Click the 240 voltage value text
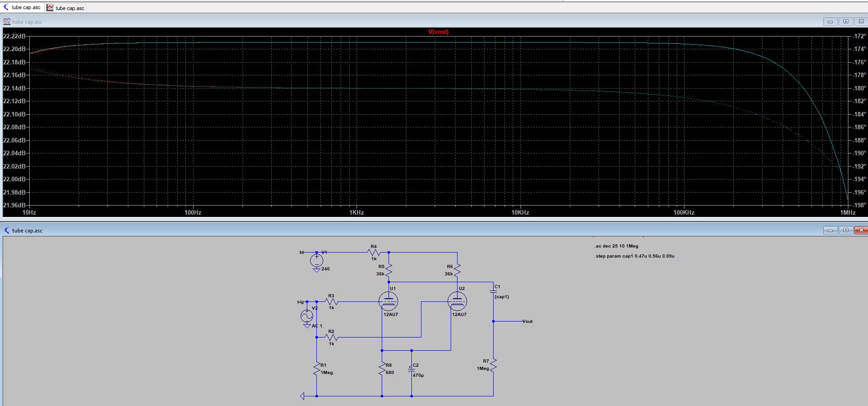Image resolution: width=868 pixels, height=406 pixels. pyautogui.click(x=325, y=269)
